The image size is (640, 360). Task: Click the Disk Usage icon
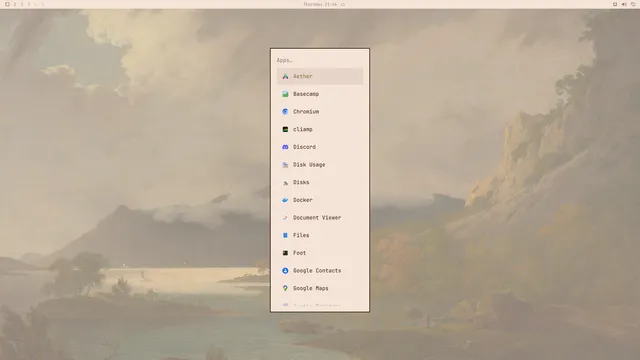coord(285,164)
